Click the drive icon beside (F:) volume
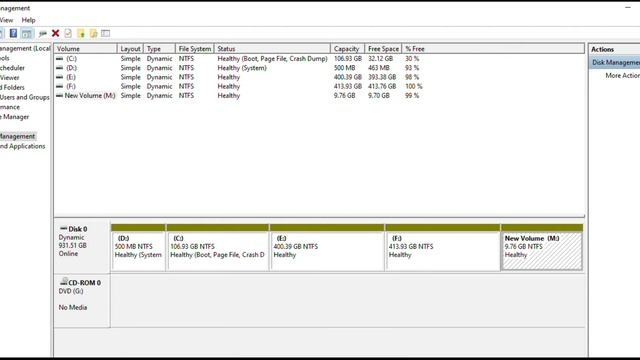The width and height of the screenshot is (640, 360). (60, 86)
